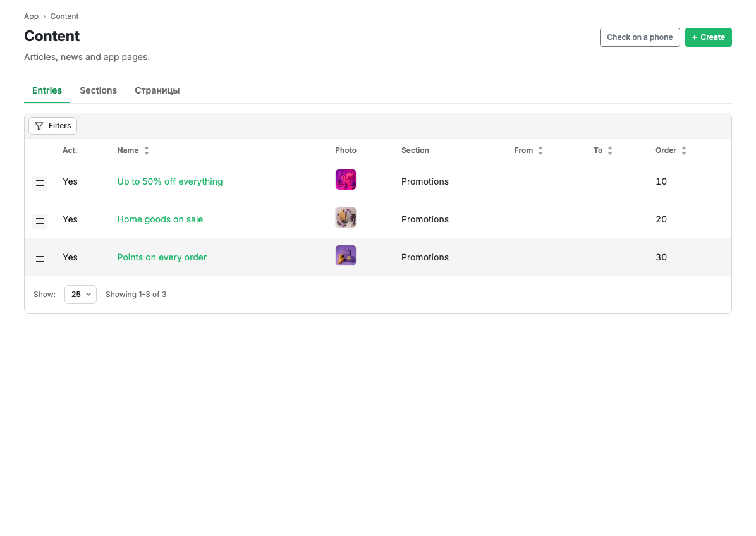Click the Photo column header
This screenshot has height=536, width=756.
coord(346,150)
